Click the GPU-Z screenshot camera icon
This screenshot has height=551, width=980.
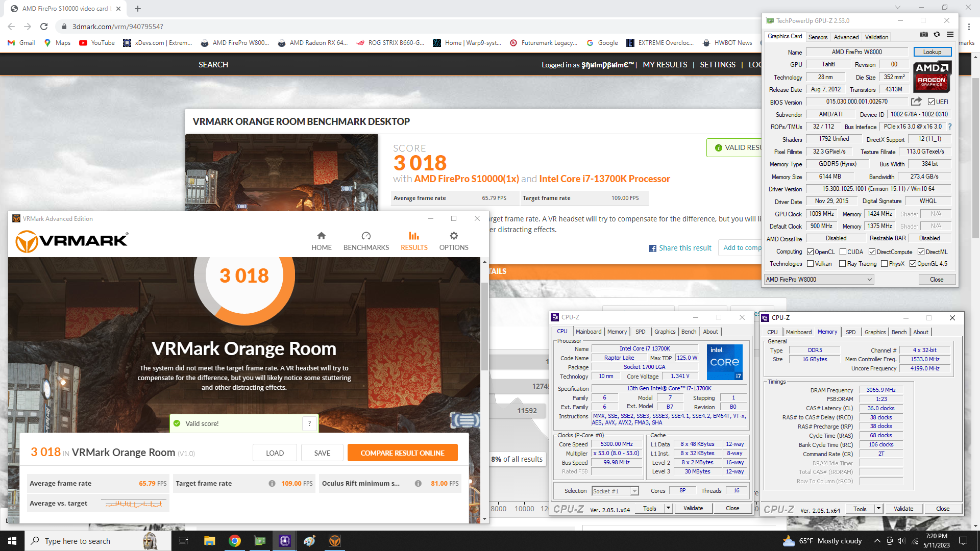(x=924, y=34)
